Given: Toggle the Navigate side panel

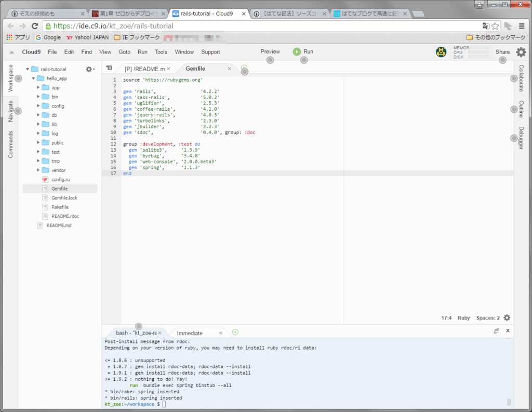Looking at the screenshot, I should [x=10, y=111].
